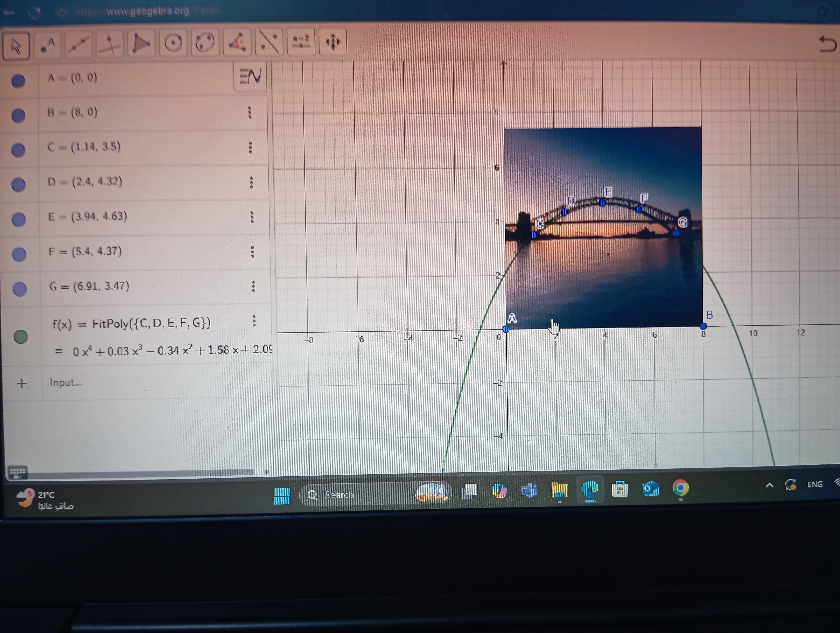This screenshot has height=633, width=840.
Task: Select the Angle tool
Action: click(x=237, y=43)
